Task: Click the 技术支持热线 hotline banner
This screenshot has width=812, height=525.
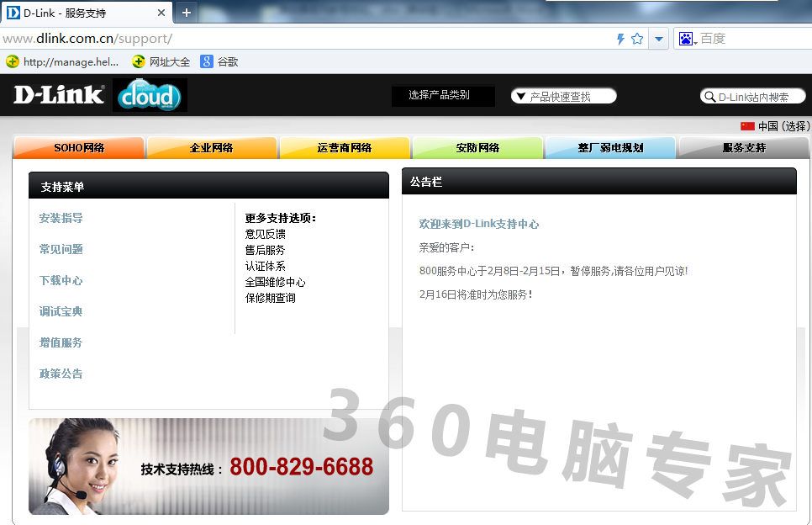Action: [x=208, y=466]
